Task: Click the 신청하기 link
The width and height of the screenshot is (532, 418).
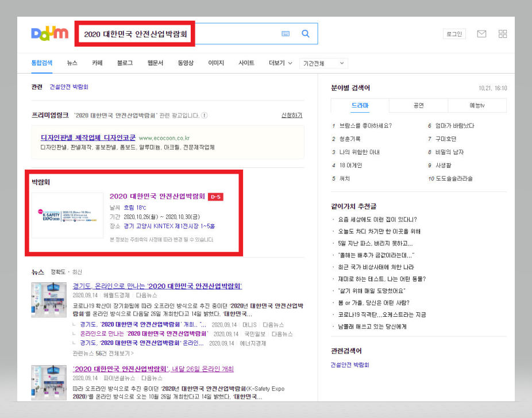Action: click(292, 115)
